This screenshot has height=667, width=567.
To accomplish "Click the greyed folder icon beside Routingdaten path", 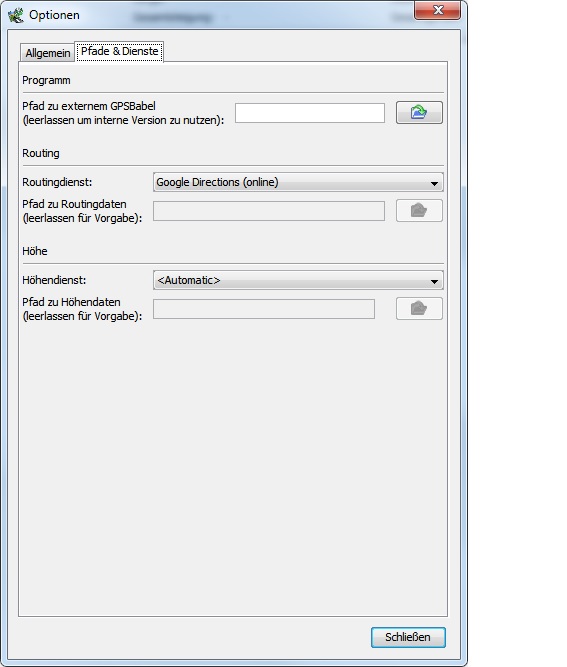I will point(419,211).
